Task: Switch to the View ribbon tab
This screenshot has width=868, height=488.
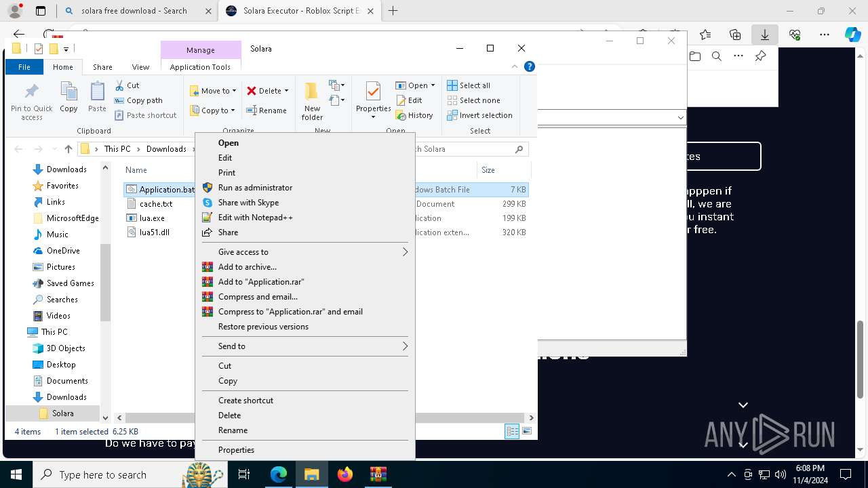Action: pos(140,67)
